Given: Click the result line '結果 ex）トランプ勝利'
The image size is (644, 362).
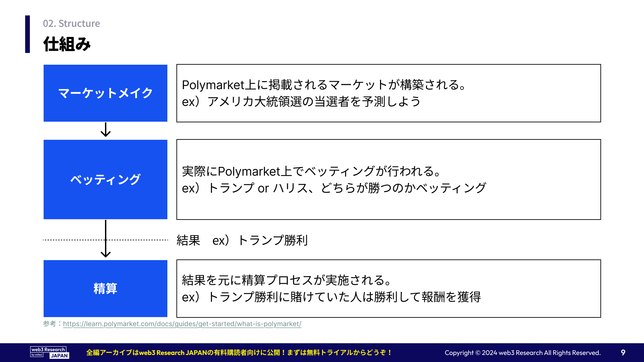Looking at the screenshot, I should (x=242, y=240).
